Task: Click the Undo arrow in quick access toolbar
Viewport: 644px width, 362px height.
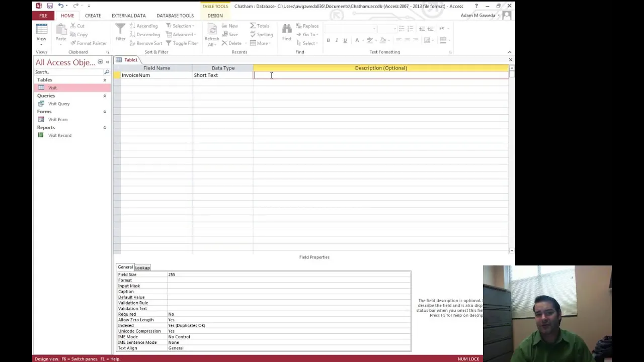Action: click(60, 6)
